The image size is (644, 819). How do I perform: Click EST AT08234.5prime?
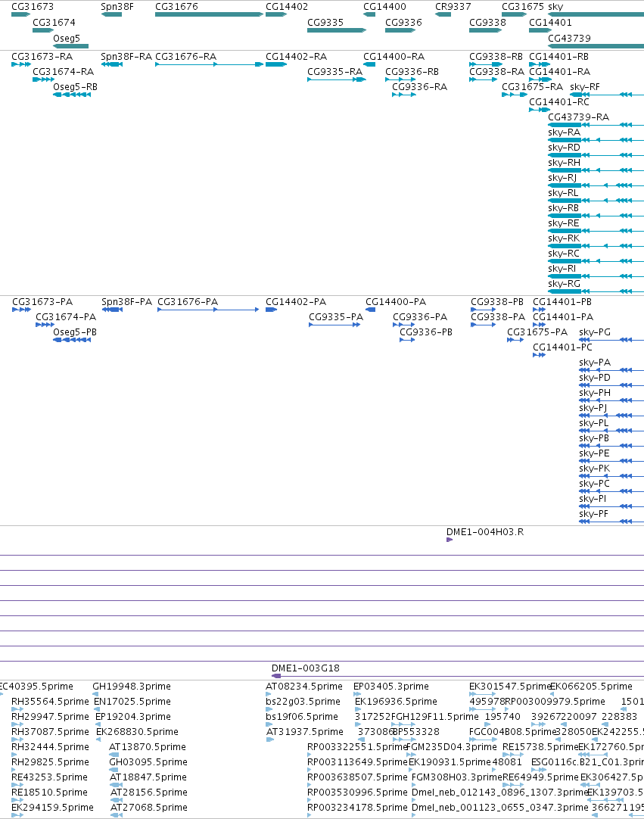tap(304, 687)
